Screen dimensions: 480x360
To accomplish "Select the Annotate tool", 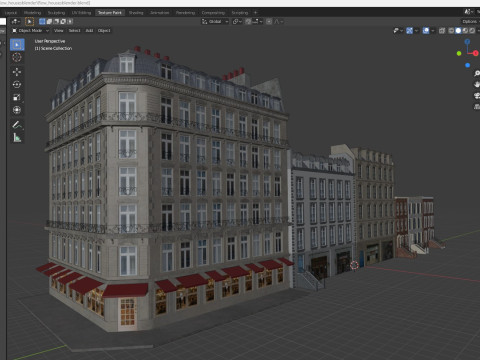I will [x=17, y=125].
